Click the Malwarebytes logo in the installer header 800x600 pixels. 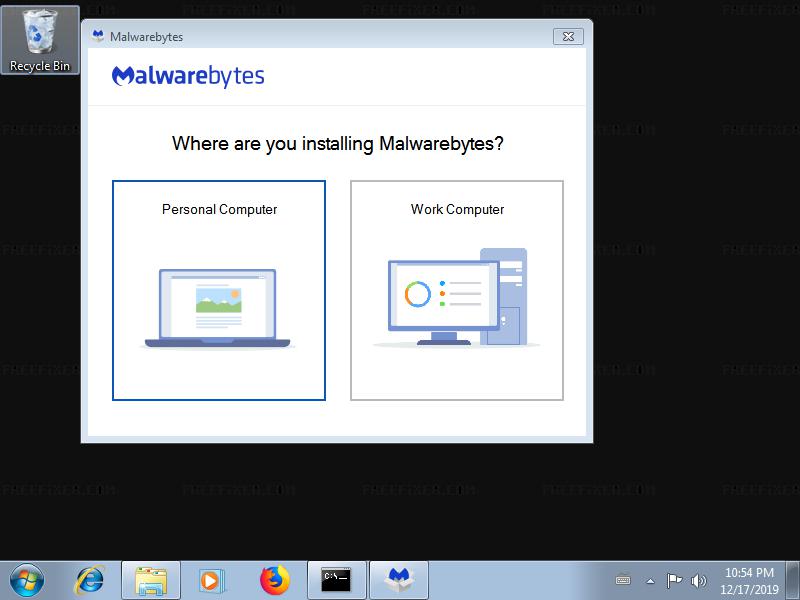coord(188,77)
